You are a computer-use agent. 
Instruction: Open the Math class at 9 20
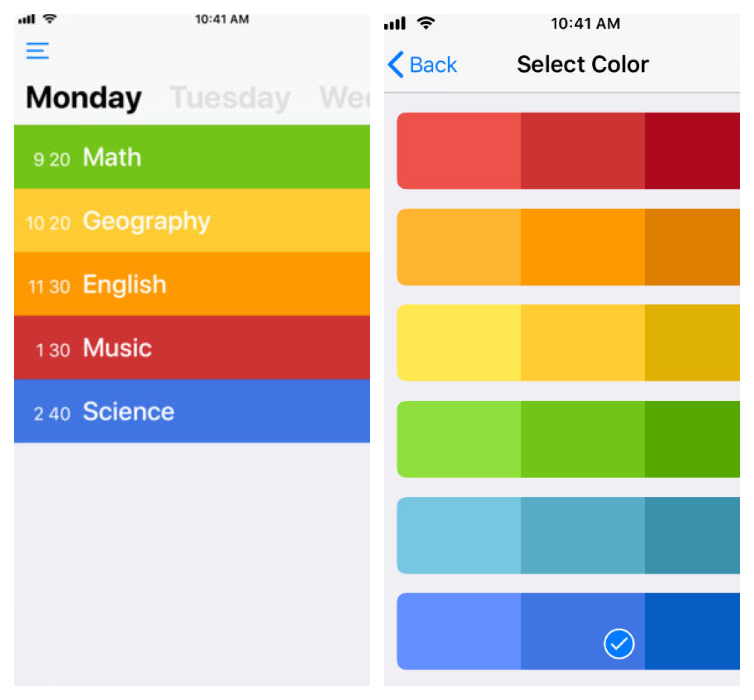(x=192, y=157)
